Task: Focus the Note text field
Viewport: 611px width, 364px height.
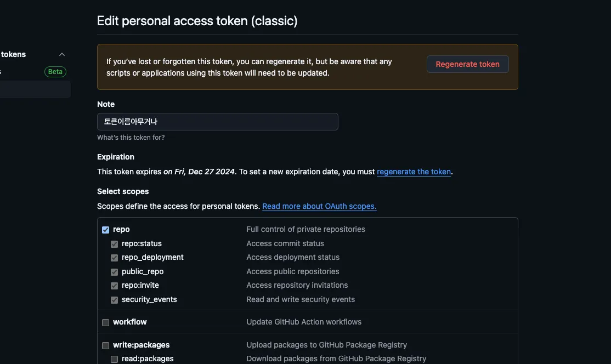Action: point(217,122)
